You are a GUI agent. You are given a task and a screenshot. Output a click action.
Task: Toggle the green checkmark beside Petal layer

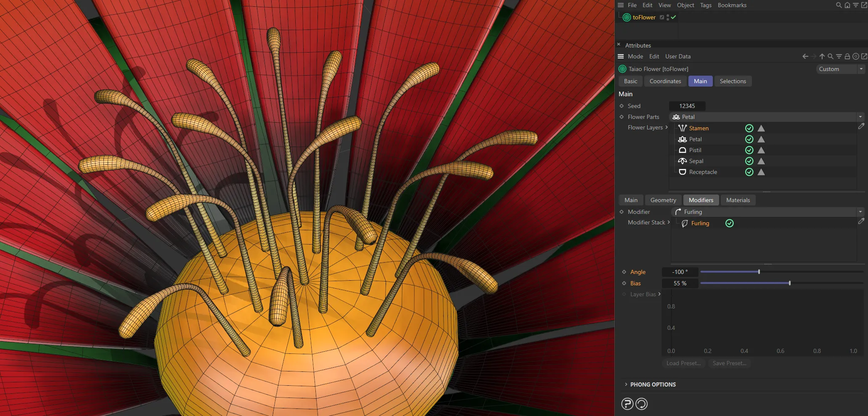(x=749, y=139)
